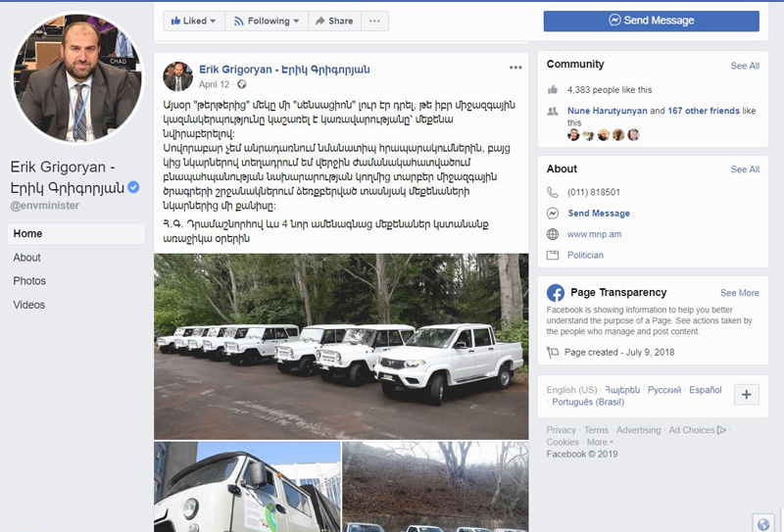784x532 pixels.
Task: Click the verified badge next to page name
Action: [133, 187]
